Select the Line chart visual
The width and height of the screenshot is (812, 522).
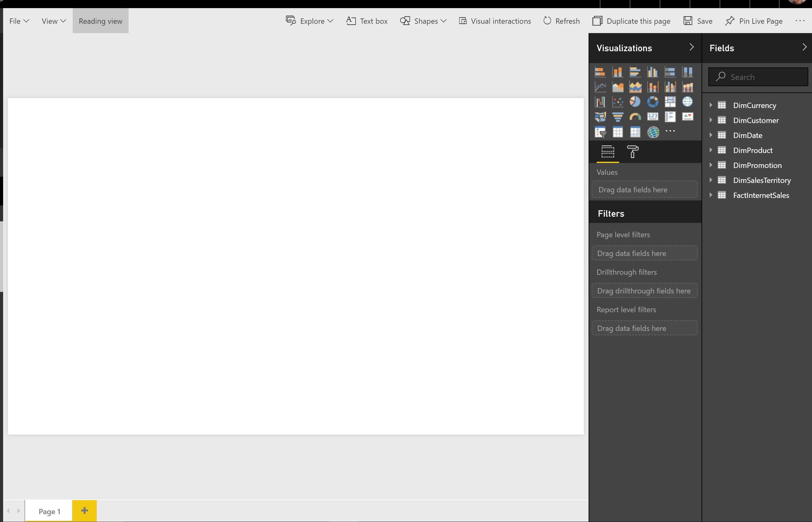(600, 87)
